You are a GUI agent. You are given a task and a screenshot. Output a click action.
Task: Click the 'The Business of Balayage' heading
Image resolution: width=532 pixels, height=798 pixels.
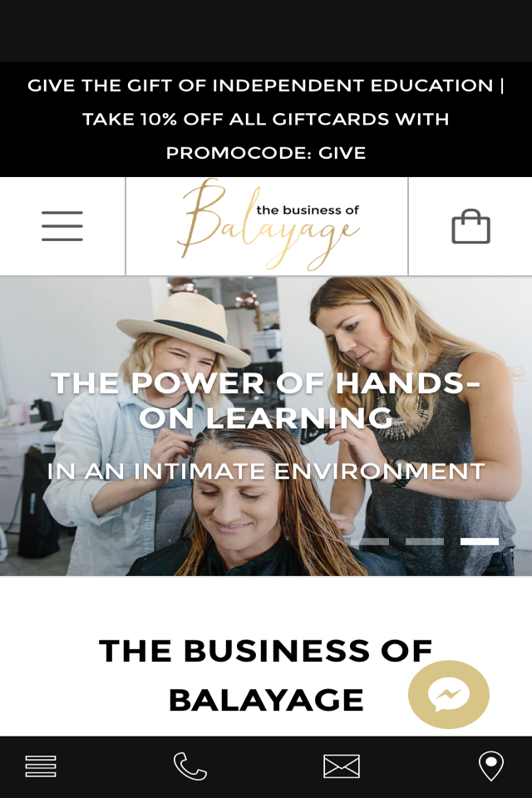tap(266, 675)
